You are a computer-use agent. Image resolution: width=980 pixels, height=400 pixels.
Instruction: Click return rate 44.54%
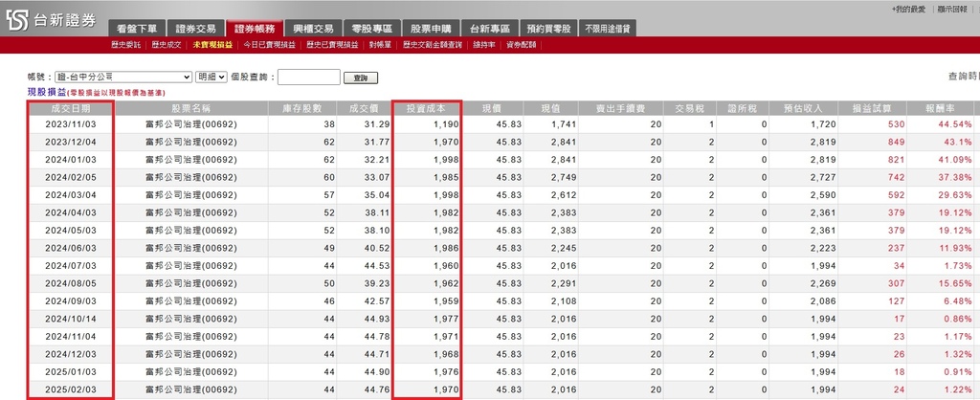955,124
